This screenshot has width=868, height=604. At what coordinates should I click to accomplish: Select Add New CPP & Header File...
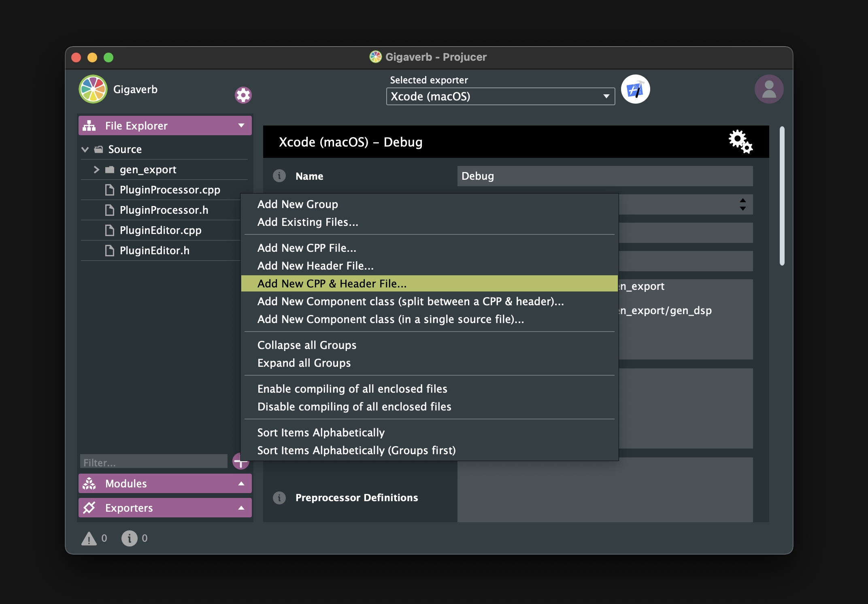pyautogui.click(x=429, y=283)
